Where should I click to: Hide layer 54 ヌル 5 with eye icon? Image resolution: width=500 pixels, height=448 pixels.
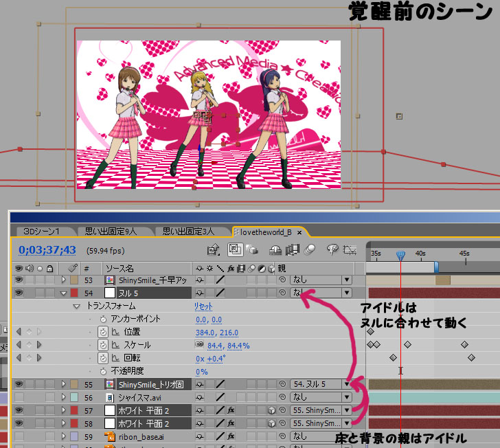tap(19, 293)
